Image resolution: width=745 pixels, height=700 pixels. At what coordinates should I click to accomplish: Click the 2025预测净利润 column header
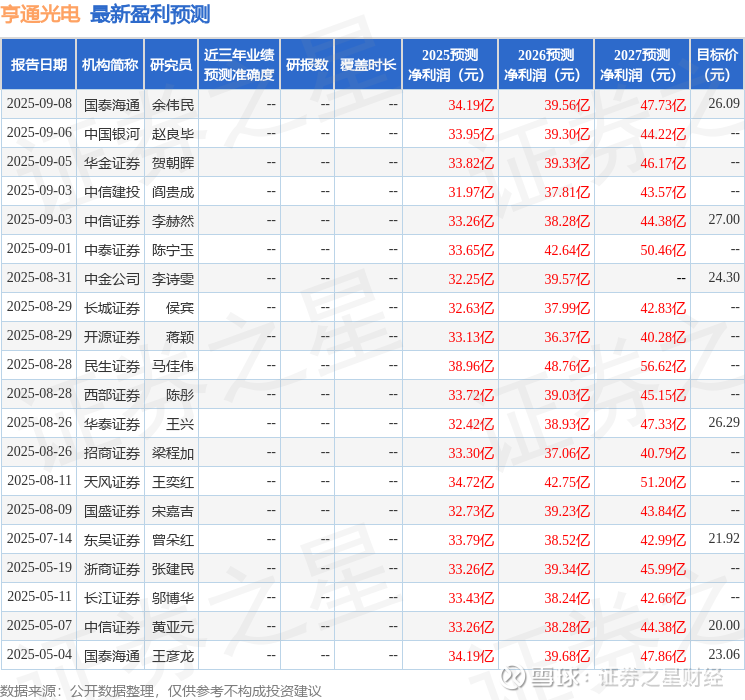(450, 65)
